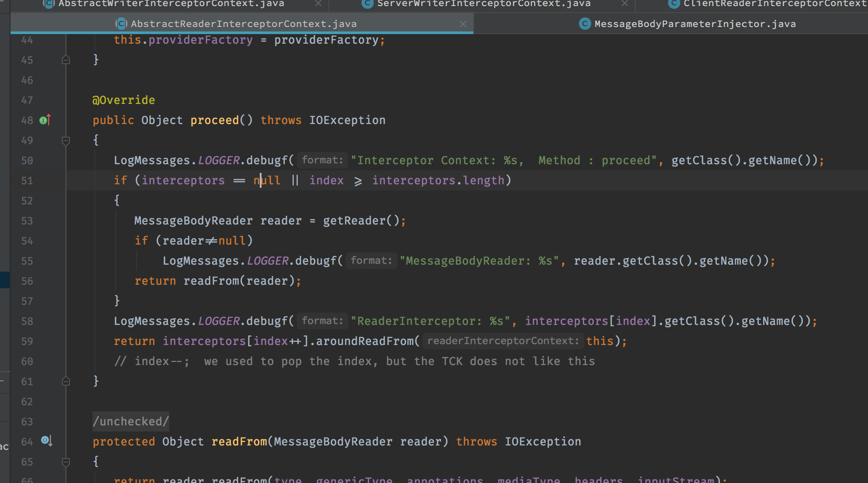Screen dimensions: 868x483
Task: Click fold end marker on line 61
Action: point(66,381)
